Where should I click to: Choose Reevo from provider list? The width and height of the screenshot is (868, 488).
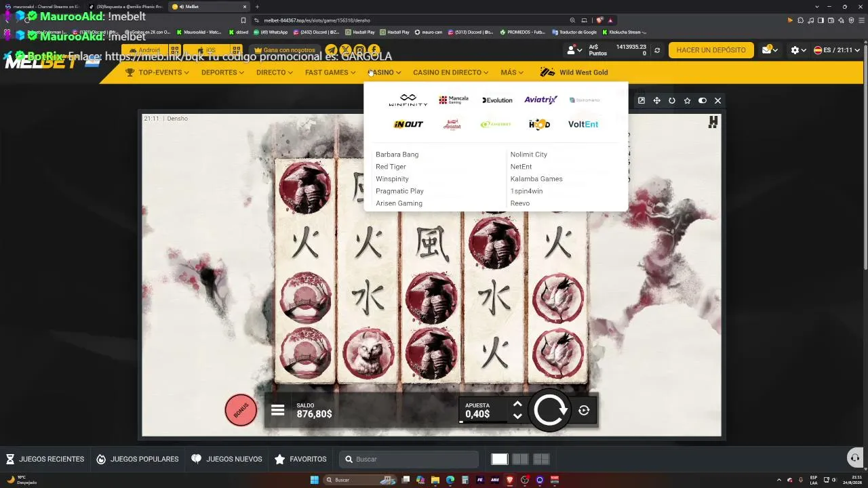point(520,203)
